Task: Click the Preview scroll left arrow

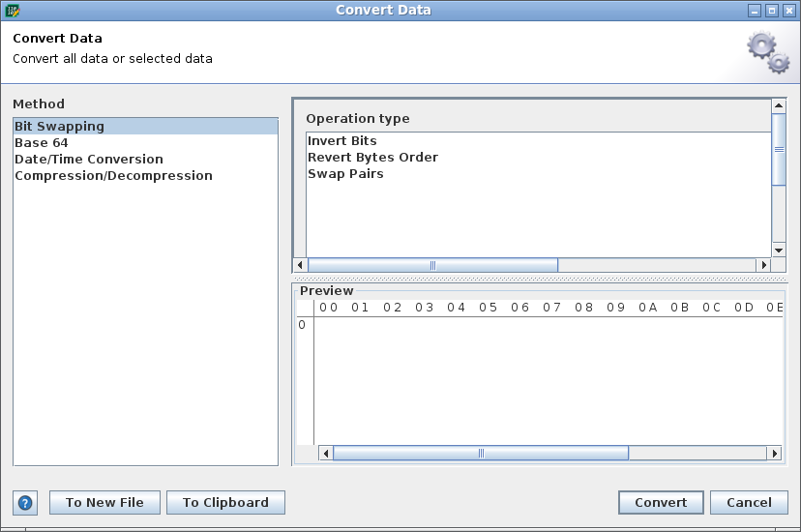Action: [x=326, y=453]
